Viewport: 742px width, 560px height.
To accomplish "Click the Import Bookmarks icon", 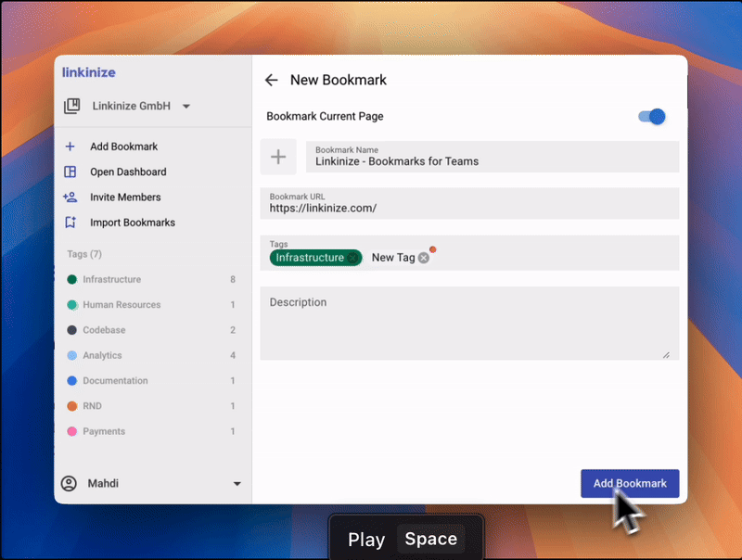I will point(70,223).
